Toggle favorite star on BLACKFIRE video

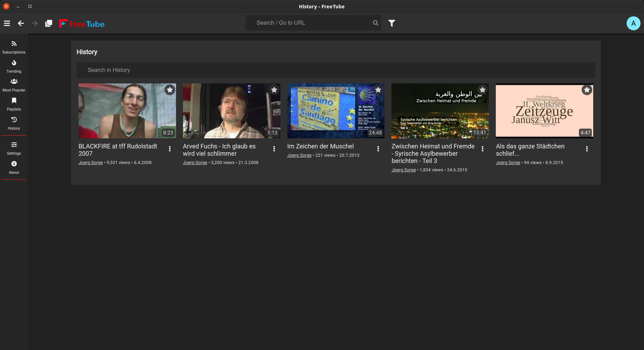click(x=169, y=90)
